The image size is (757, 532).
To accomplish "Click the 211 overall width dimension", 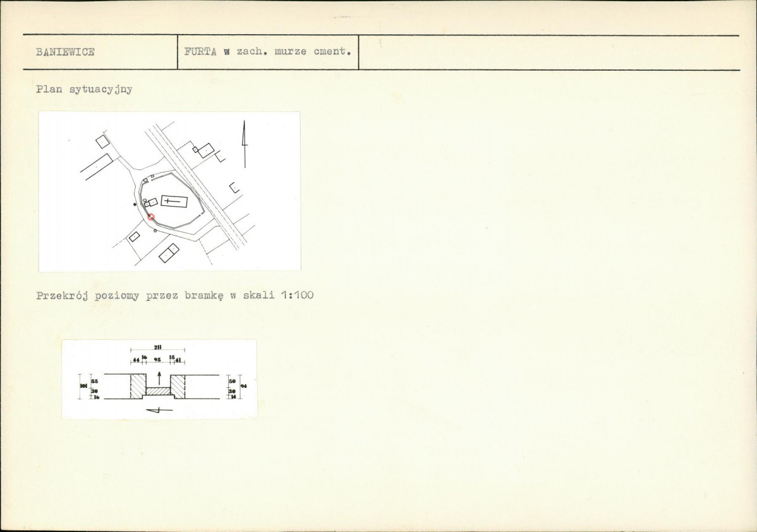I will (x=157, y=346).
